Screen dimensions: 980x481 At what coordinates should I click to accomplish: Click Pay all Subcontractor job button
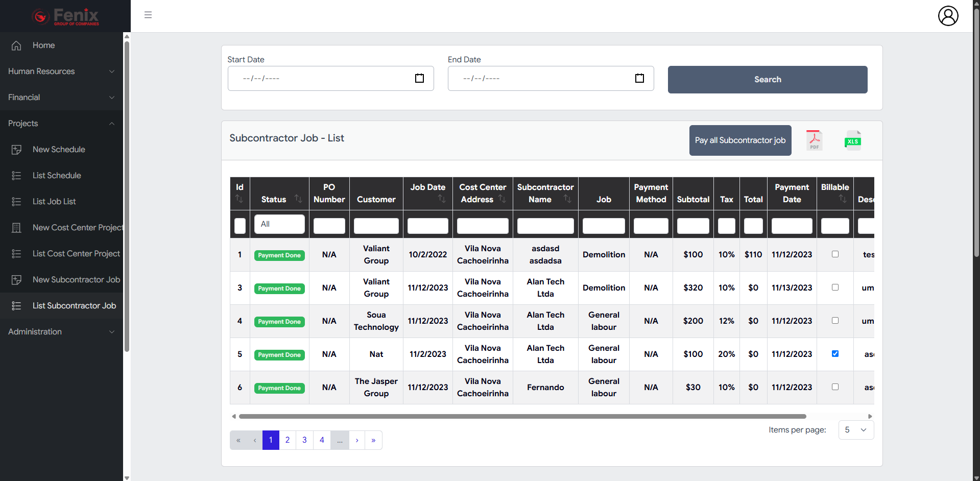[x=740, y=140]
